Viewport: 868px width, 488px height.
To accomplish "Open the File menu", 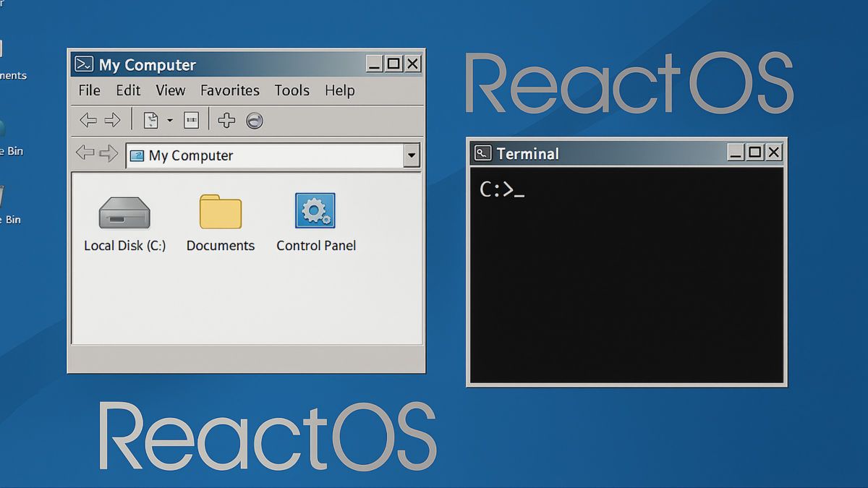I will click(89, 90).
